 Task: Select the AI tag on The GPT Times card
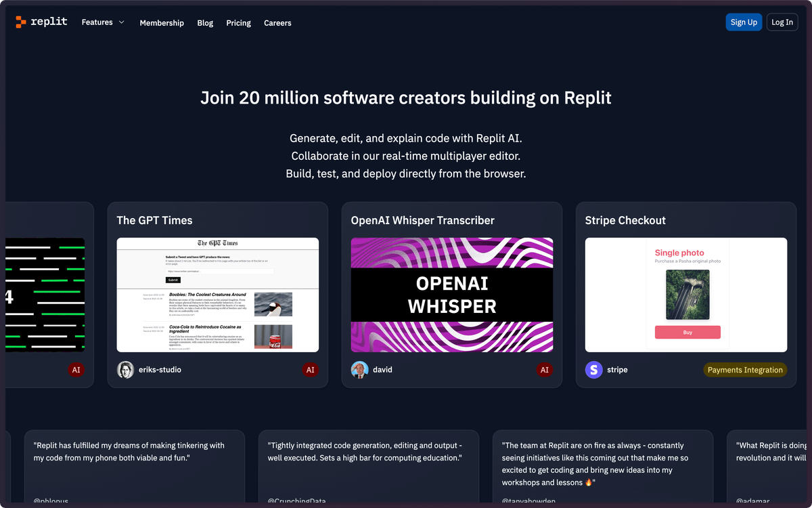[311, 370]
